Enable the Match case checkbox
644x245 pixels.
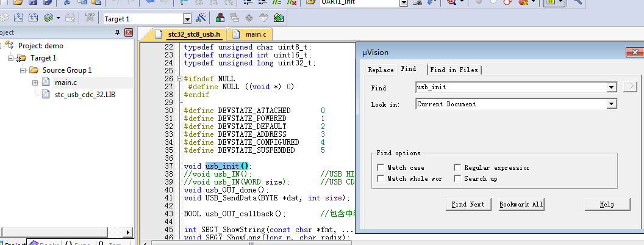[x=381, y=167]
